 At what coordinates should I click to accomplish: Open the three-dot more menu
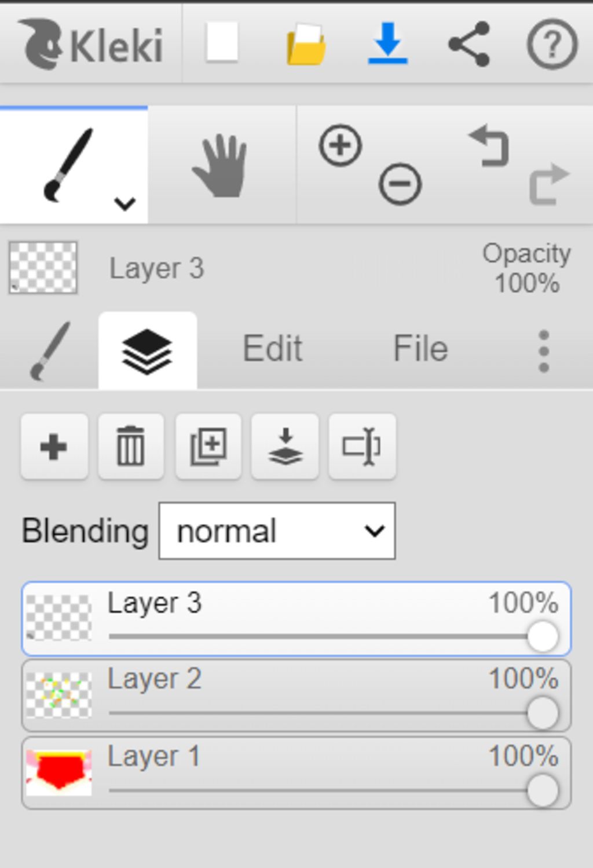[x=543, y=351]
